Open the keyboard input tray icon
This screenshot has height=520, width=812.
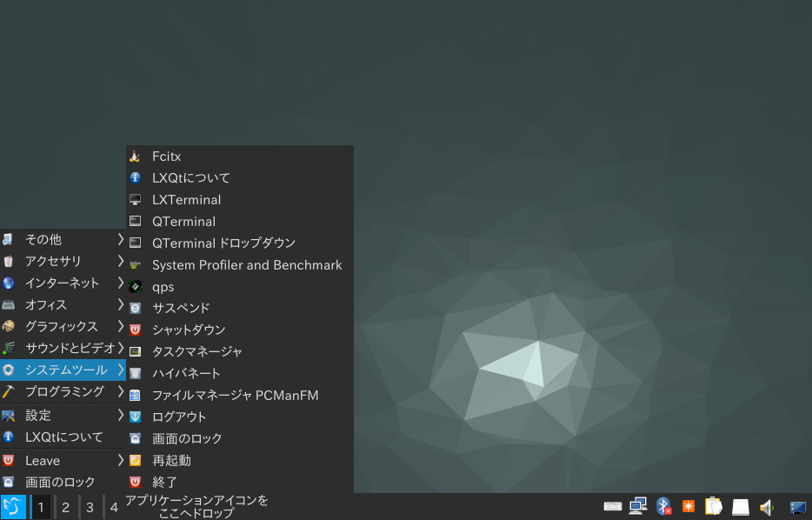[613, 507]
